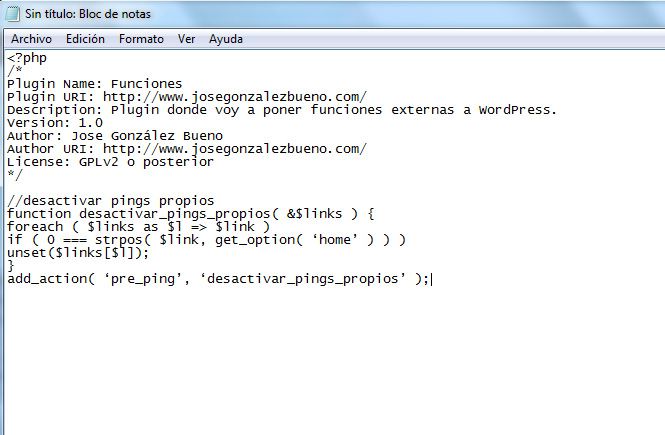This screenshot has width=665, height=435.
Task: Click the 'foreach ( $links as' line
Action: (139, 227)
